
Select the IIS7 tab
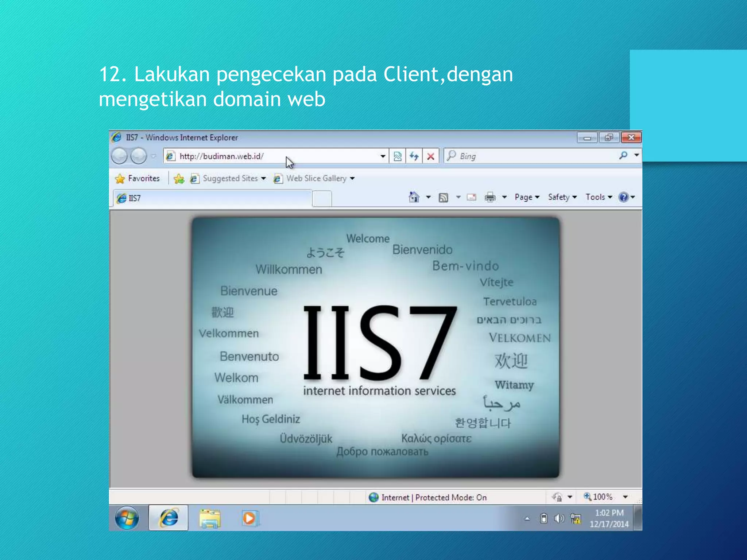click(x=212, y=198)
